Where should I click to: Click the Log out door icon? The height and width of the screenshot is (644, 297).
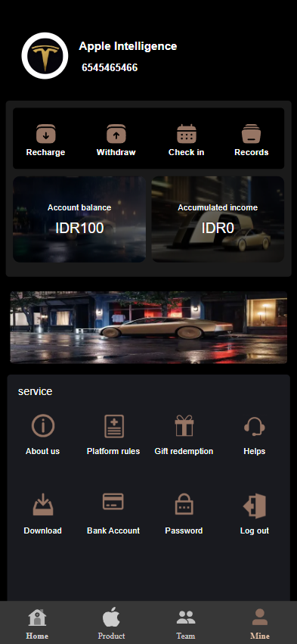click(x=255, y=506)
